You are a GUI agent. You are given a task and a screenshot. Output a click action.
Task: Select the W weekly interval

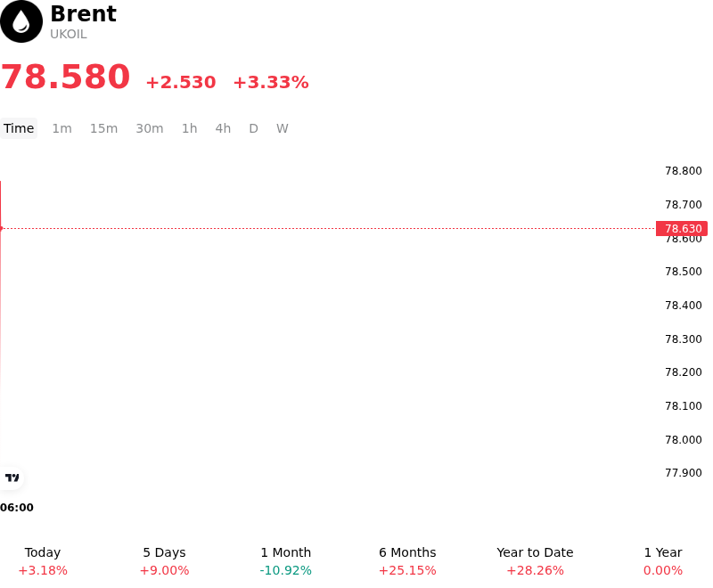click(x=282, y=128)
